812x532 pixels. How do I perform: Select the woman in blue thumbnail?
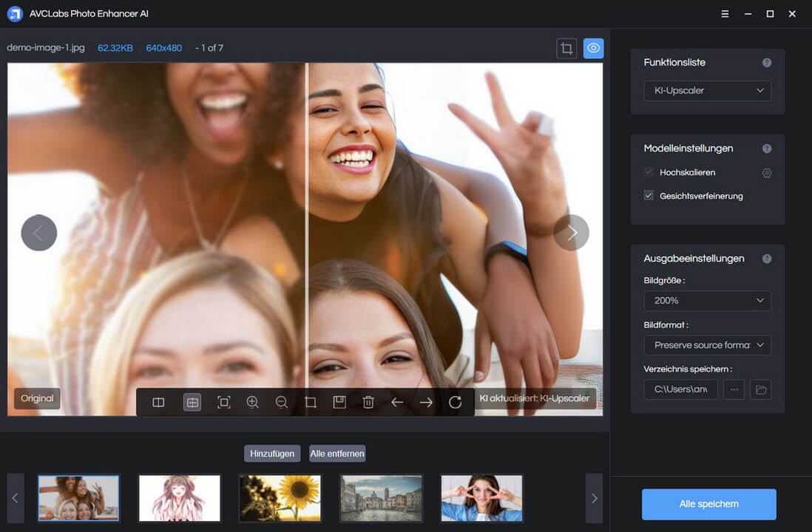[x=481, y=498]
